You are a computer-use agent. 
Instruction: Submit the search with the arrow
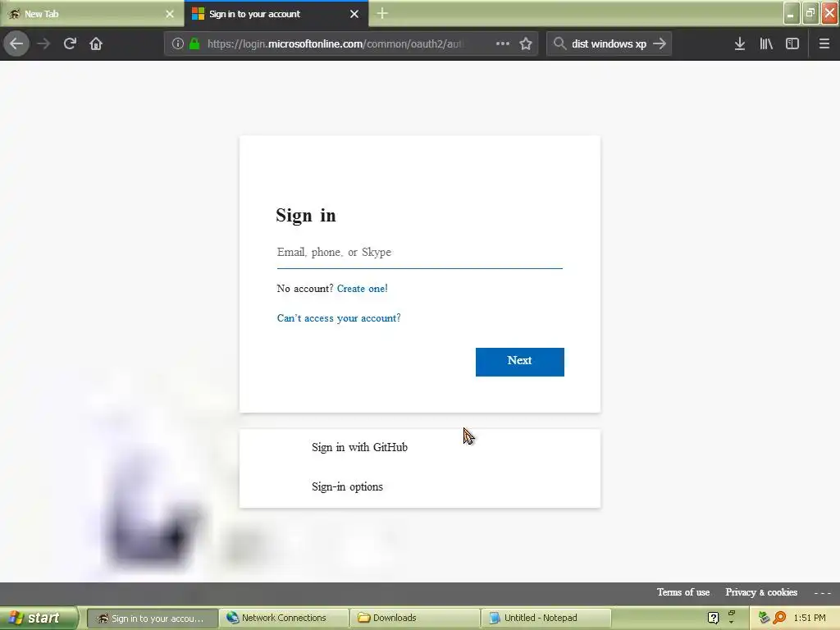[660, 43]
